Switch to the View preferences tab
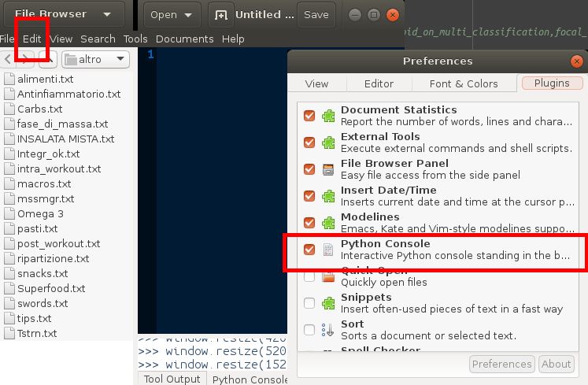 click(x=316, y=83)
